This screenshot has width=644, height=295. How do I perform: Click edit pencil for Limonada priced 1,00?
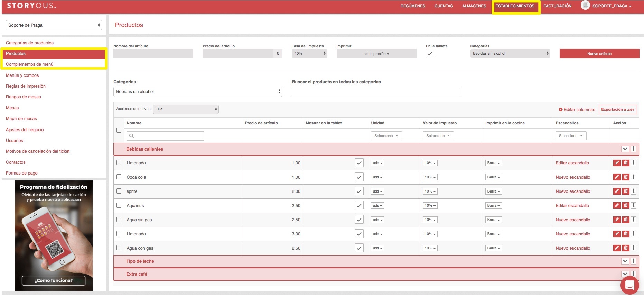617,163
